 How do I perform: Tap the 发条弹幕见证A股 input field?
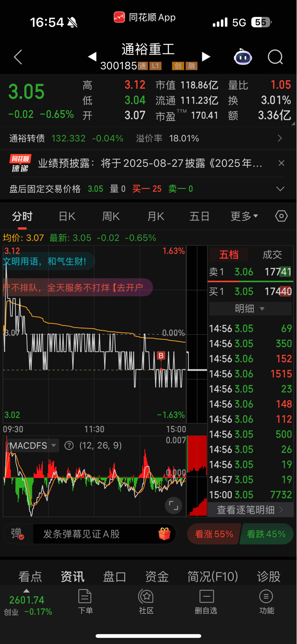(95, 534)
